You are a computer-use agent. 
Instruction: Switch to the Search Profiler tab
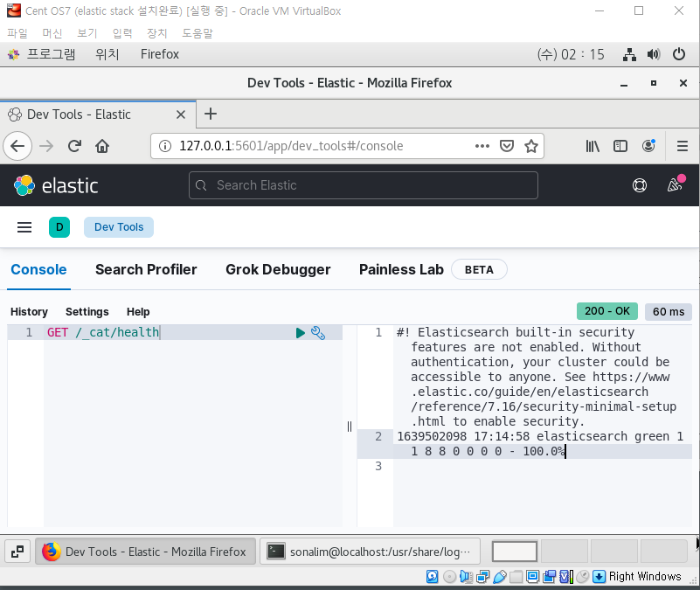(146, 270)
